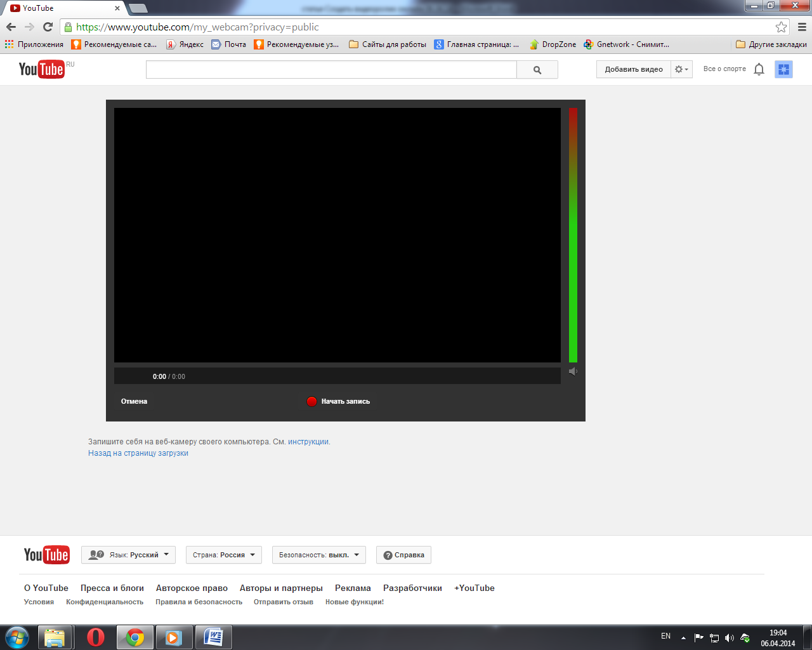
Task: Click the Action Center flag tray icon
Action: pyautogui.click(x=698, y=638)
